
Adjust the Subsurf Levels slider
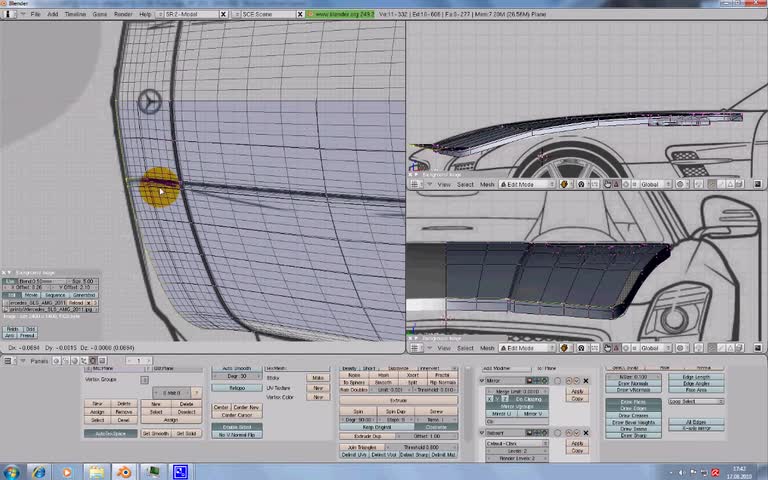tap(516, 450)
